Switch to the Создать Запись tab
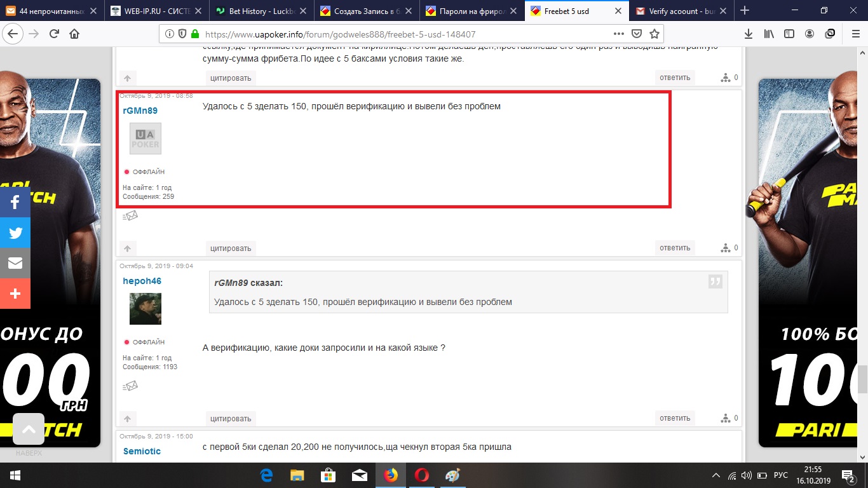Screen dimensions: 868x488 [366, 10]
